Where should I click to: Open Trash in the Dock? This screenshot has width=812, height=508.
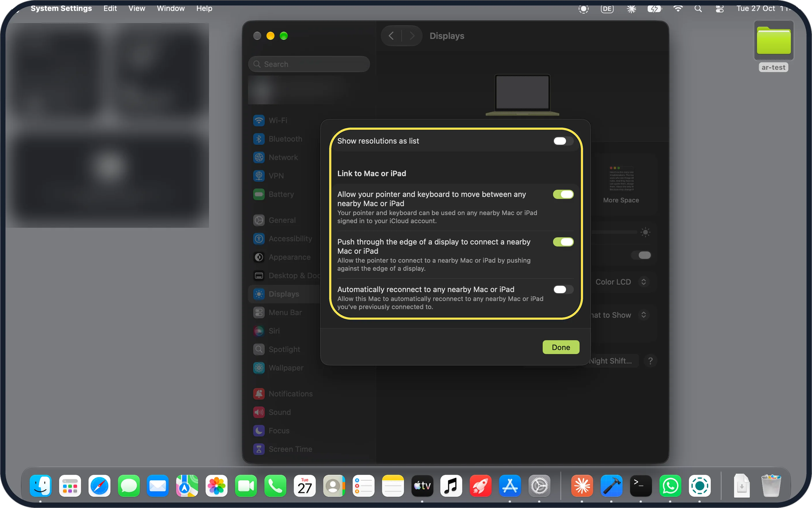[x=771, y=486]
